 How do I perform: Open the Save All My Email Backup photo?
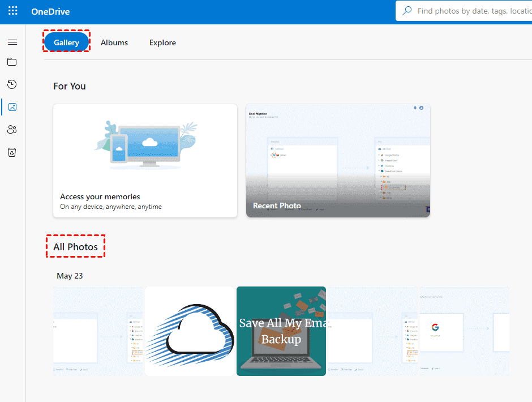point(281,331)
